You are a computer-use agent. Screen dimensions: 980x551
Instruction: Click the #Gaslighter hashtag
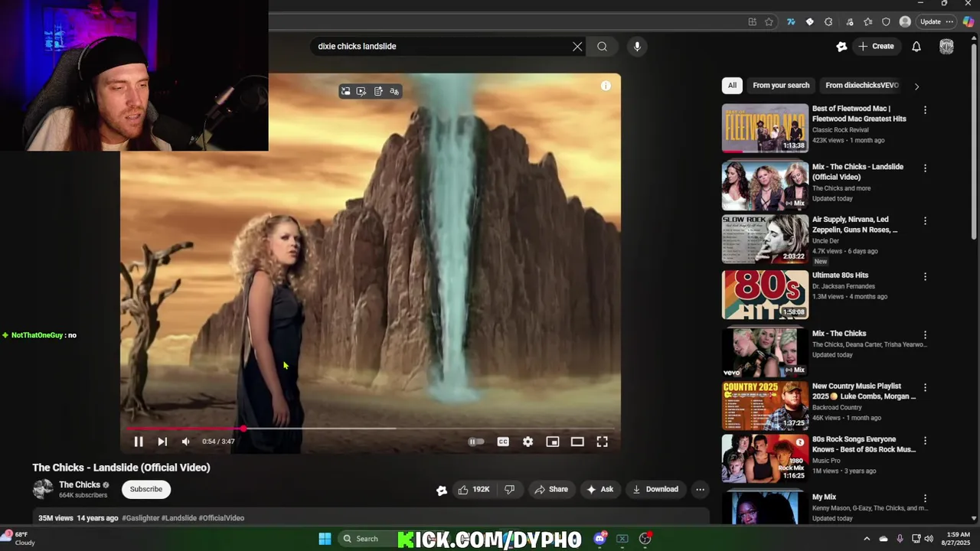pyautogui.click(x=140, y=518)
